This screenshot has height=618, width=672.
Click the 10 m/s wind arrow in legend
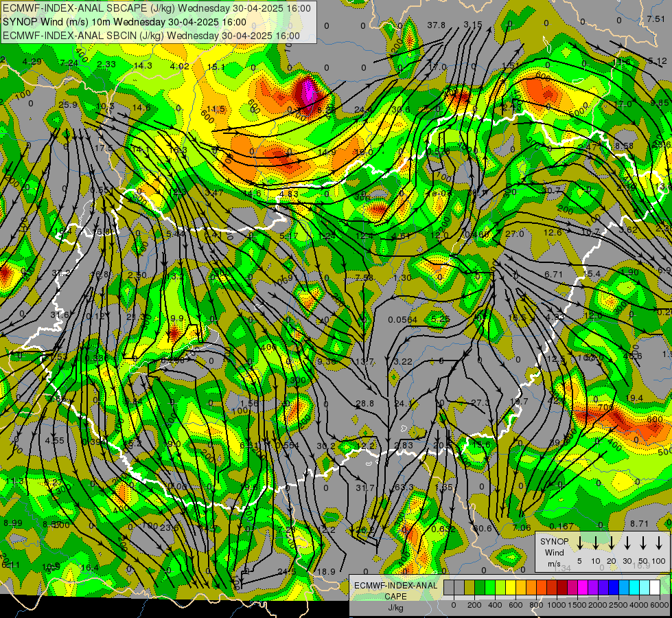(x=595, y=543)
